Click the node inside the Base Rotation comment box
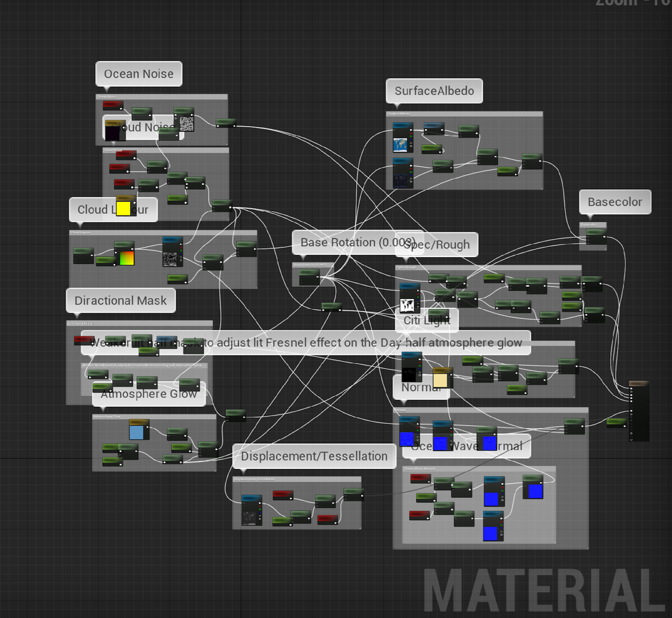Image resolution: width=672 pixels, height=618 pixels. (309, 278)
